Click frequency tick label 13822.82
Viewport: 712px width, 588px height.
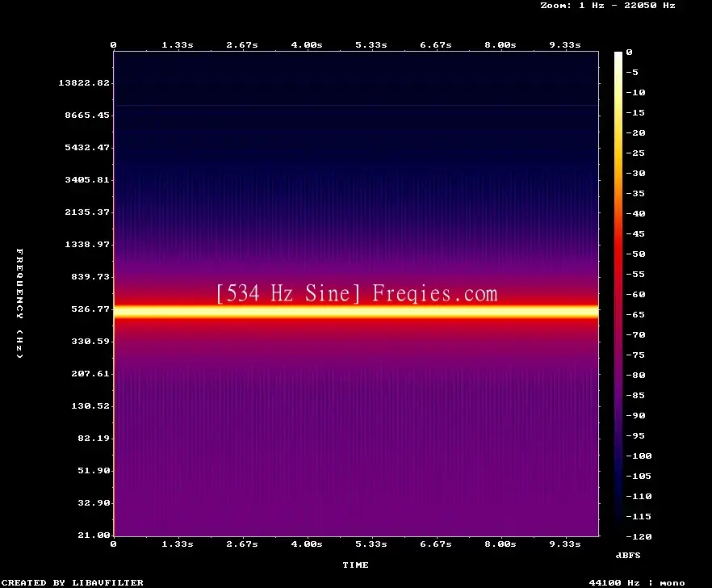pyautogui.click(x=84, y=82)
